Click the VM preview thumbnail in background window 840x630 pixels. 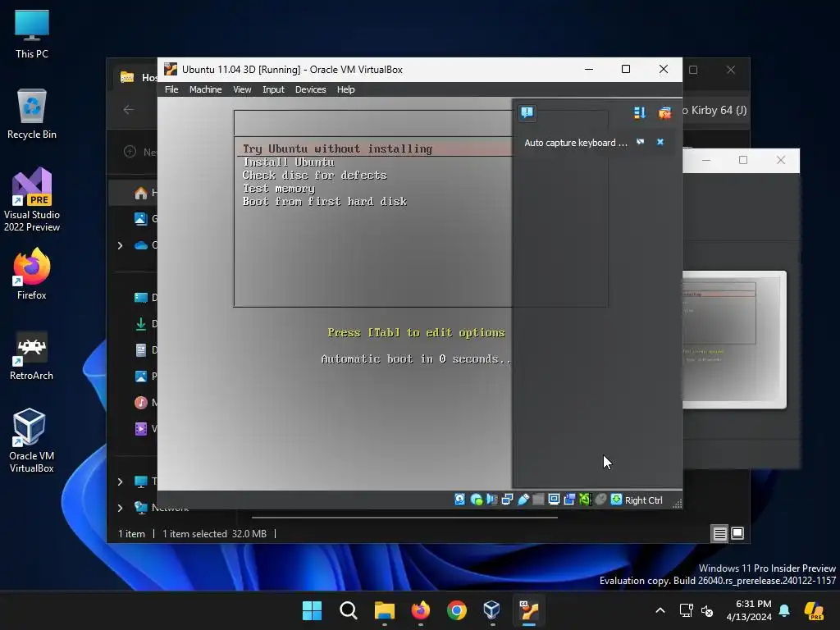click(x=734, y=340)
